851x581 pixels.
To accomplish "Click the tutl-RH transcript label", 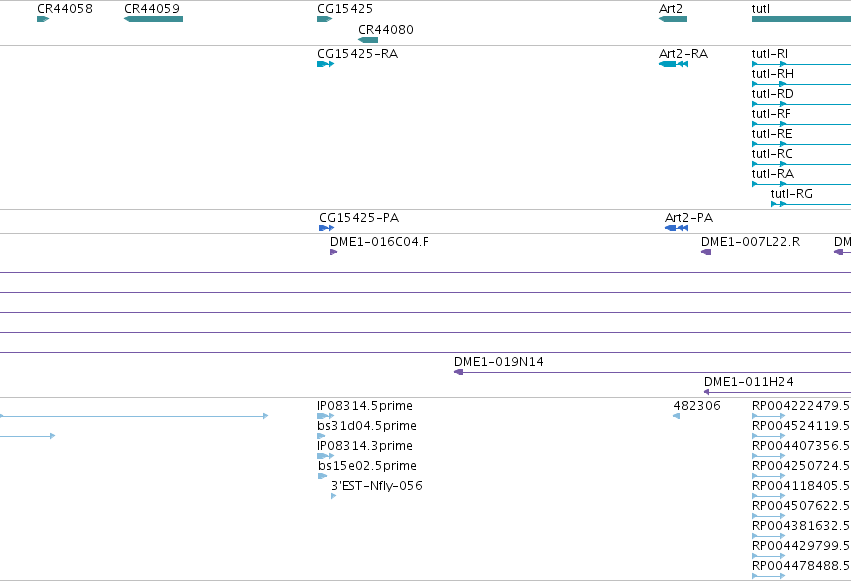I will pos(772,74).
